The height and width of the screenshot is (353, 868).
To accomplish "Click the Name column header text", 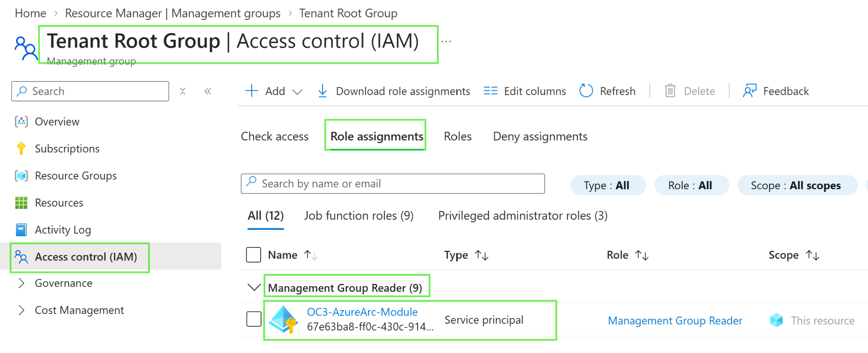I will coord(283,255).
